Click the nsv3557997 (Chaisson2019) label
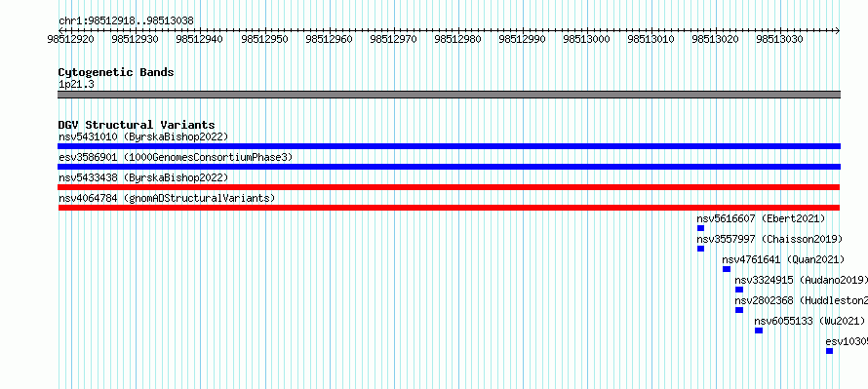The image size is (868, 389). (x=769, y=239)
